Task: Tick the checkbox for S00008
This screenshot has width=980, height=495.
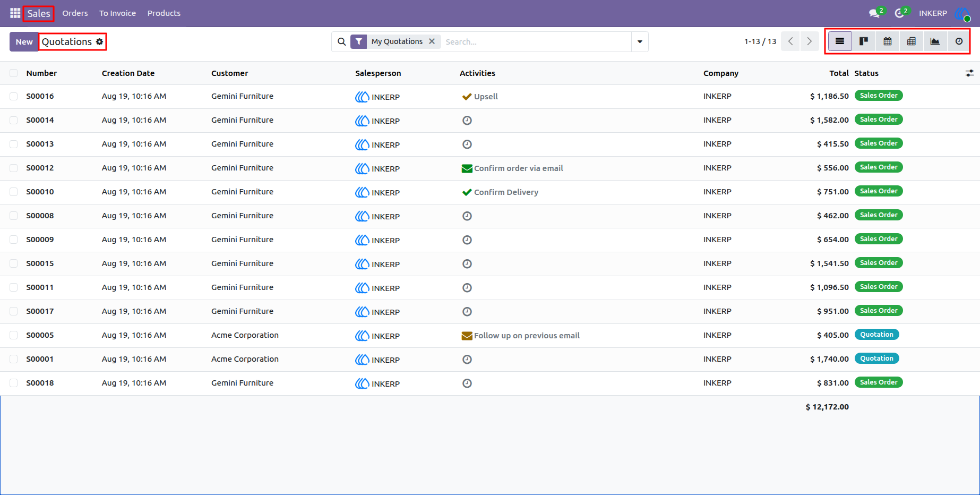Action: point(14,216)
